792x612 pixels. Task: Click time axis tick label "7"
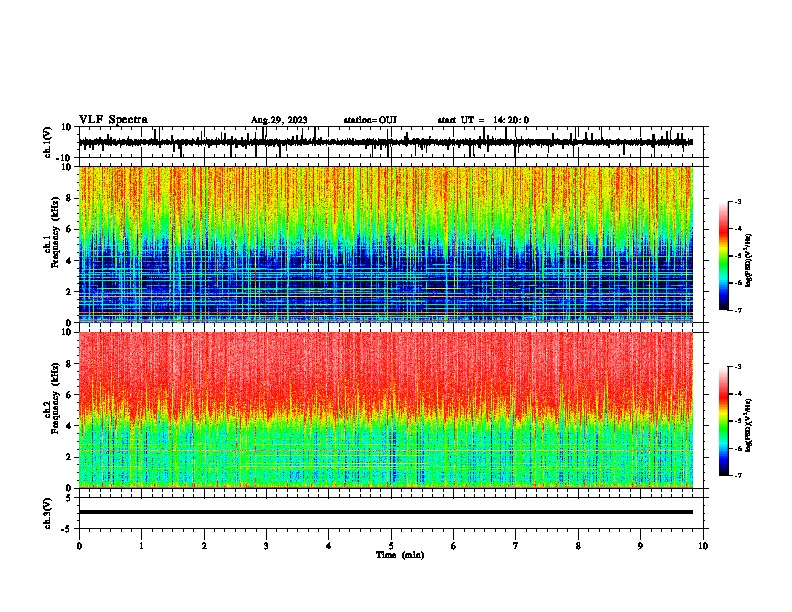(516, 546)
